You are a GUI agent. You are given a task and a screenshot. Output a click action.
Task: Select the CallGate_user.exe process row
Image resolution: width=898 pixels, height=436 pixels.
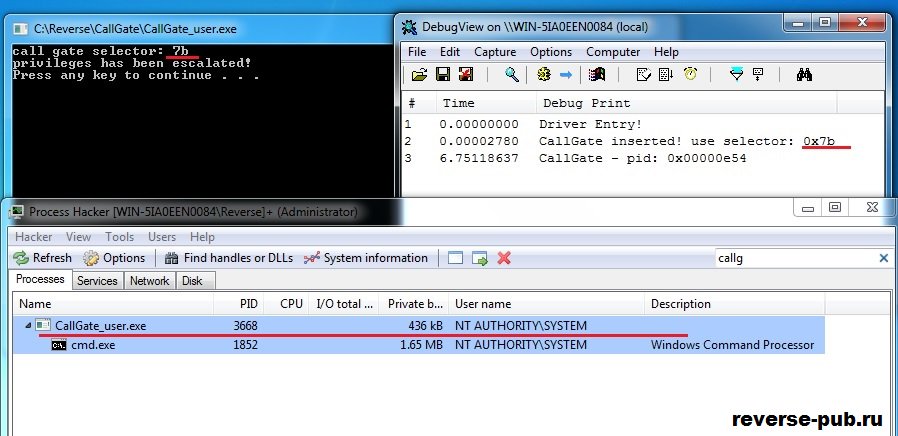click(x=419, y=325)
